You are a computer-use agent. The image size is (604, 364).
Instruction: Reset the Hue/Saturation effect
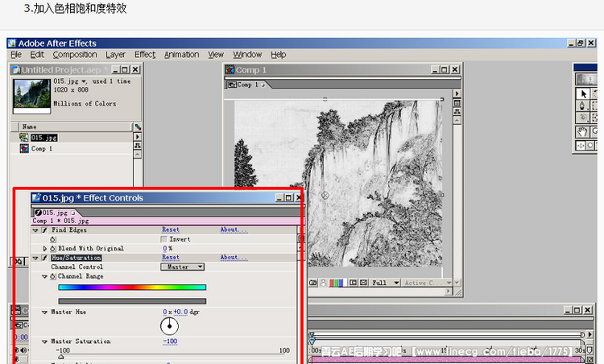(171, 258)
